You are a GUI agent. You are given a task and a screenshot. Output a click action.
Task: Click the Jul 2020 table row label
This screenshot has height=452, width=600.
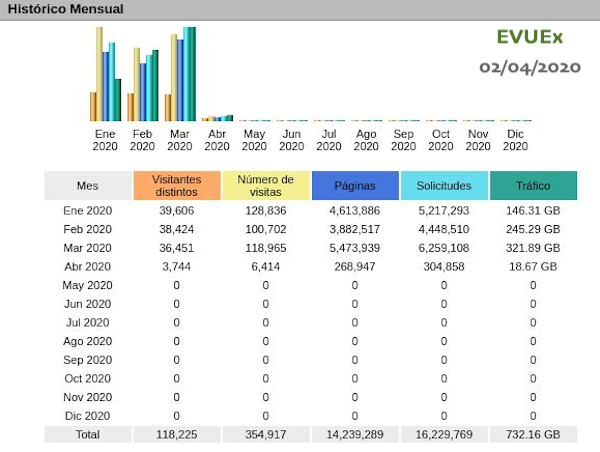coord(88,323)
